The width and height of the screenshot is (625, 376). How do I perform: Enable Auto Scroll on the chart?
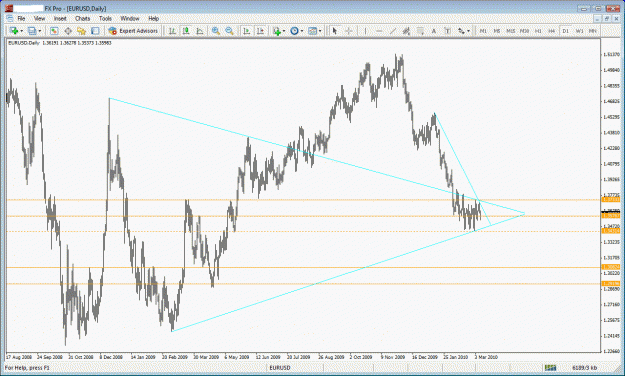[247, 31]
